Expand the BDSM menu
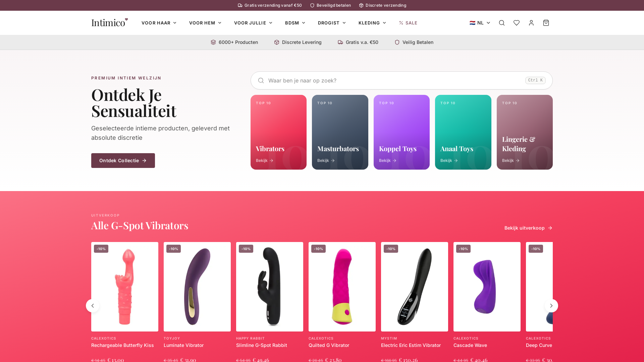This screenshot has height=362, width=644. click(x=295, y=23)
